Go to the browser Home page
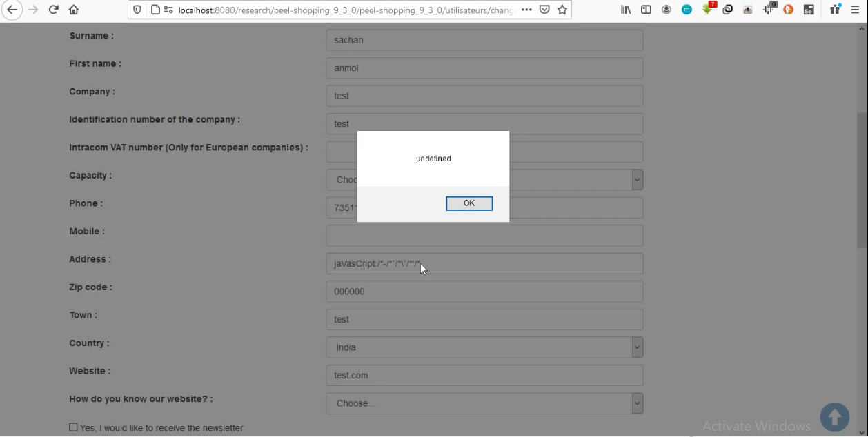Viewport: 868px width, 437px height. click(74, 10)
